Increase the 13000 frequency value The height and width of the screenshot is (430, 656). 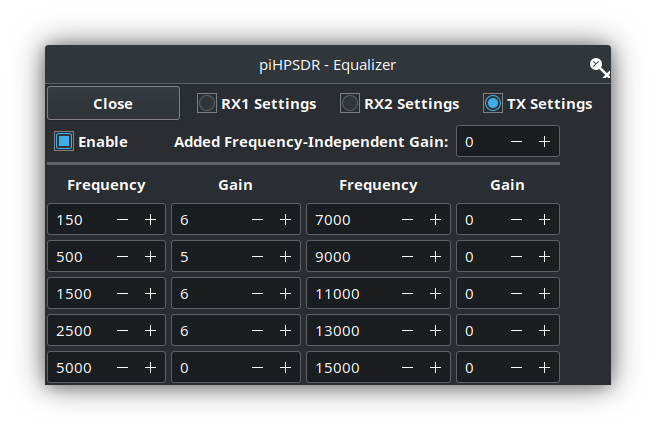[x=436, y=330]
